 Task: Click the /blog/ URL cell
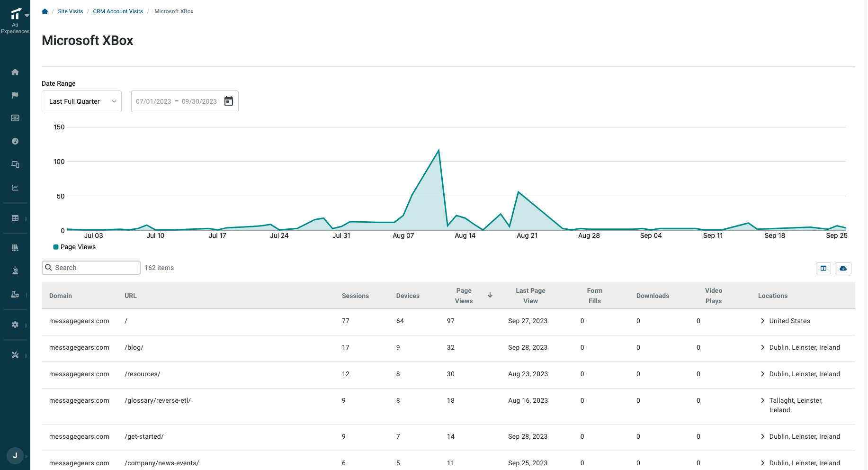(x=134, y=347)
